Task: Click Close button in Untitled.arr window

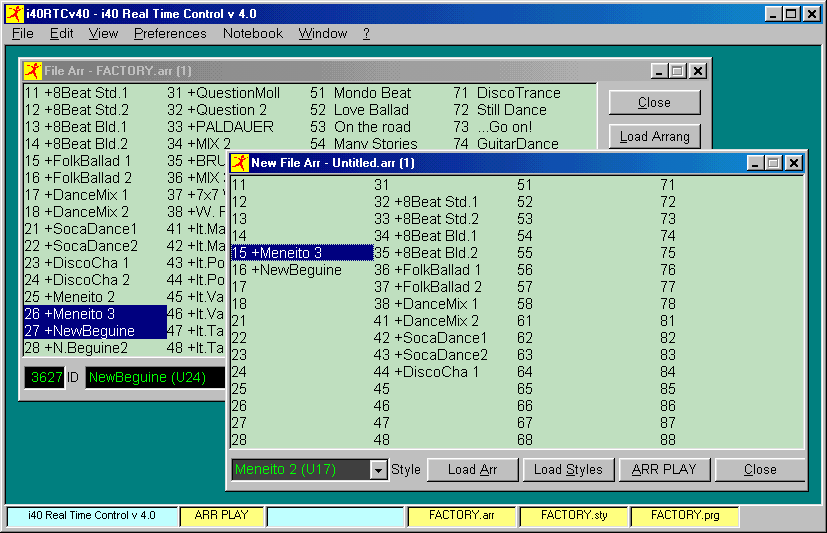Action: pos(760,470)
